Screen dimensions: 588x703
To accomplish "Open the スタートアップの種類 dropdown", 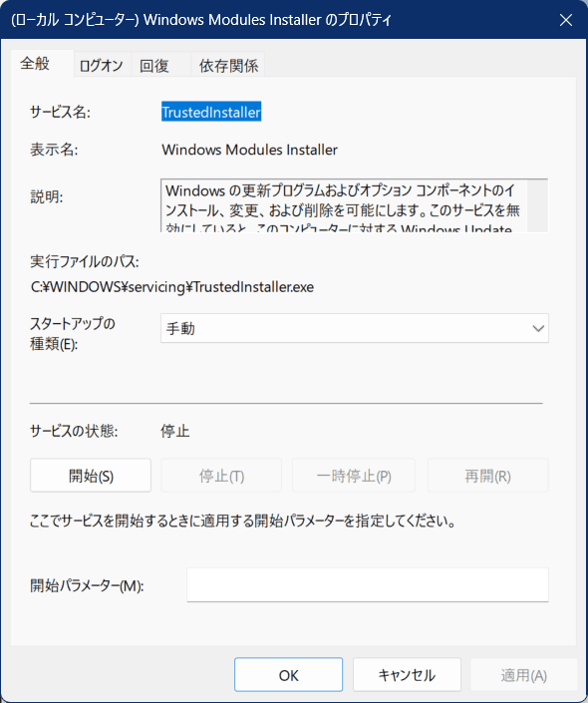I will click(355, 329).
